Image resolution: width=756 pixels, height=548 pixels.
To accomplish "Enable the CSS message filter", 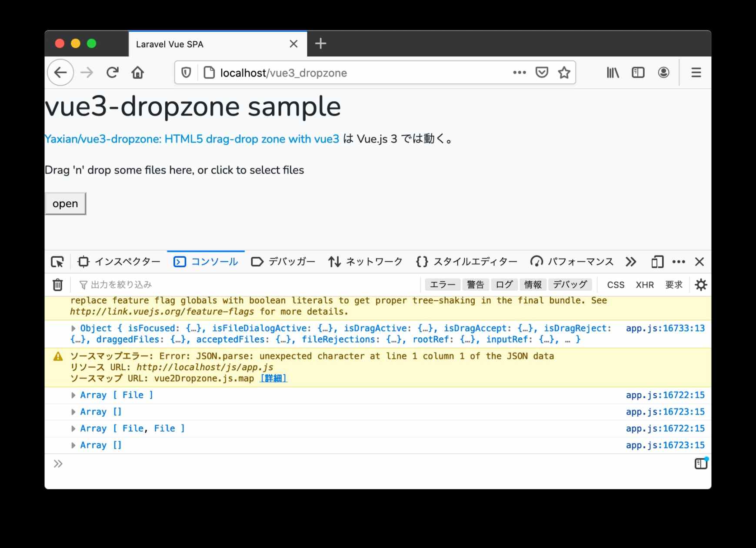I will click(x=616, y=285).
